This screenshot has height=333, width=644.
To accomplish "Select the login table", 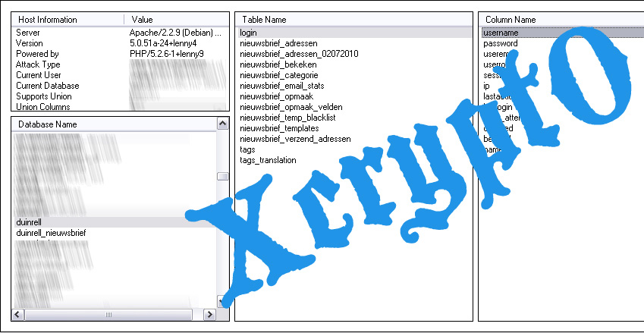I will point(355,33).
